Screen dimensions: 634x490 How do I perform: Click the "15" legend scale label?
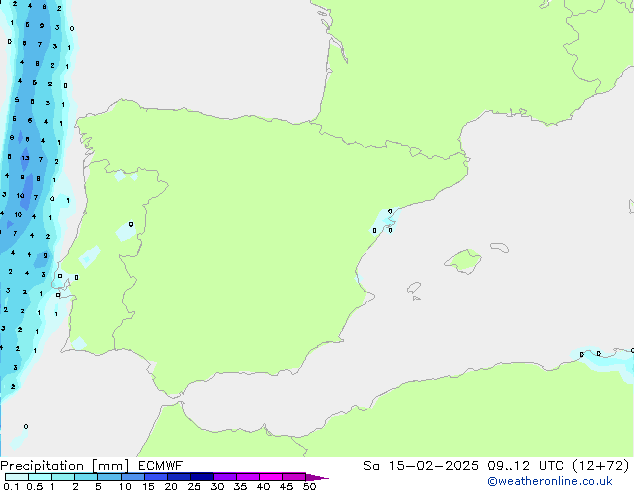pyautogui.click(x=148, y=486)
